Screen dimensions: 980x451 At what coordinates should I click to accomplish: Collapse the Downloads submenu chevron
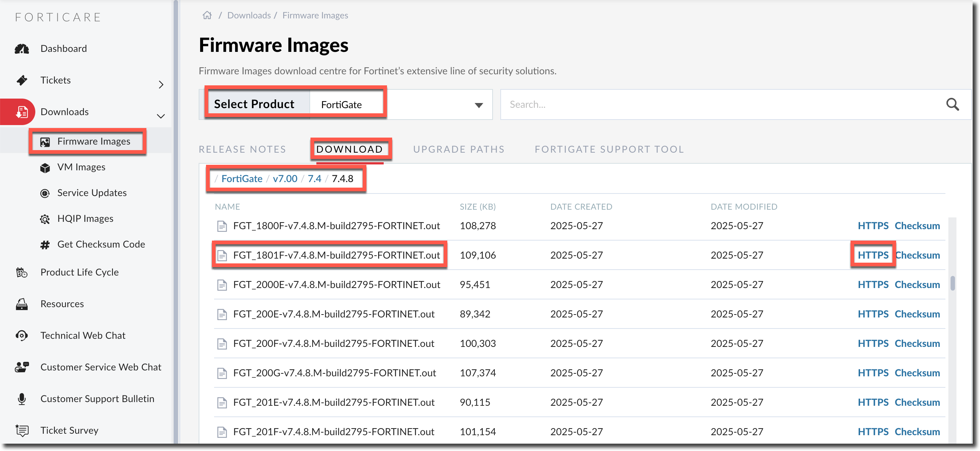pyautogui.click(x=161, y=116)
